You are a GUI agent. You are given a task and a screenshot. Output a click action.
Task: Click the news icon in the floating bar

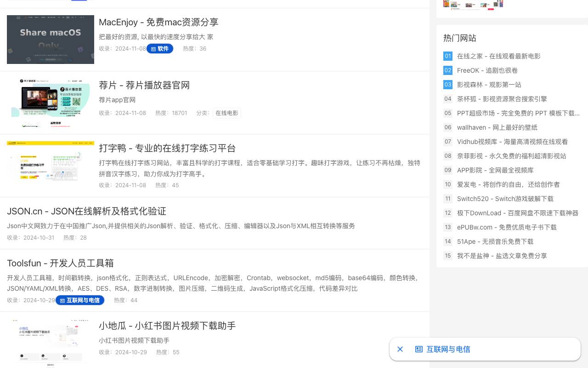click(419, 349)
